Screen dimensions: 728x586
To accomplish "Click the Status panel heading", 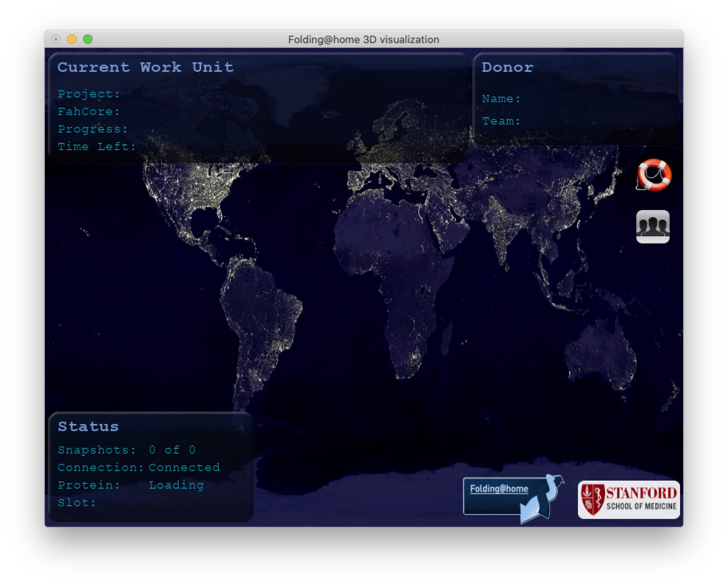I will tap(88, 426).
